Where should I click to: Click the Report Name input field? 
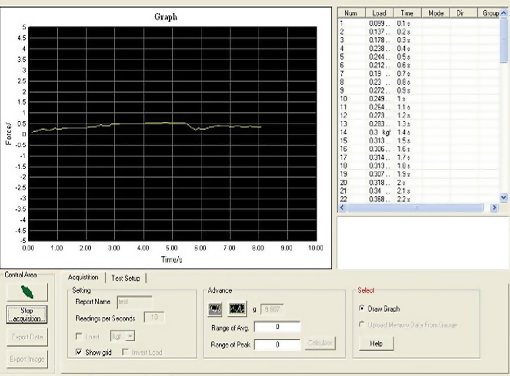coord(135,302)
